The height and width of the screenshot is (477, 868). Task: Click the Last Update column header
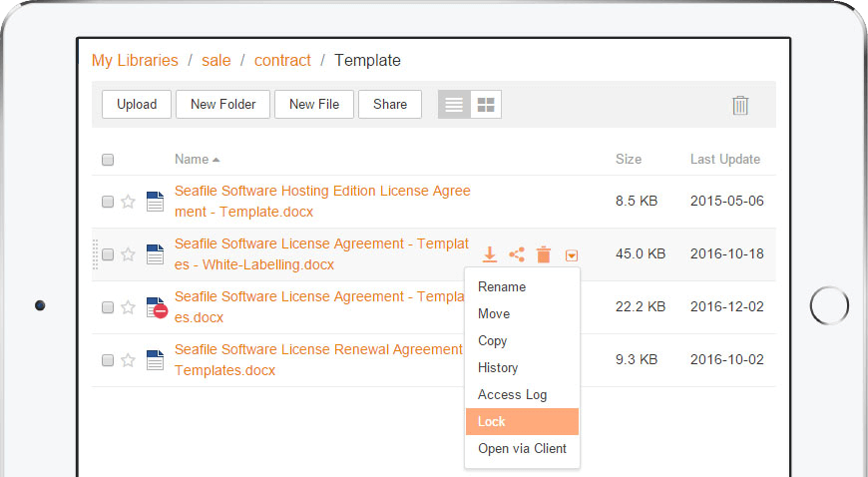tap(725, 159)
